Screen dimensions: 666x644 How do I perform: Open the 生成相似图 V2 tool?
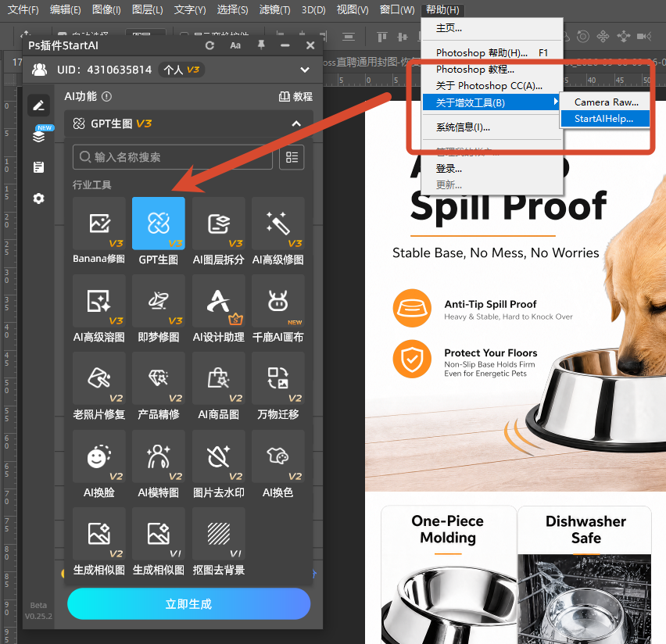[99, 534]
